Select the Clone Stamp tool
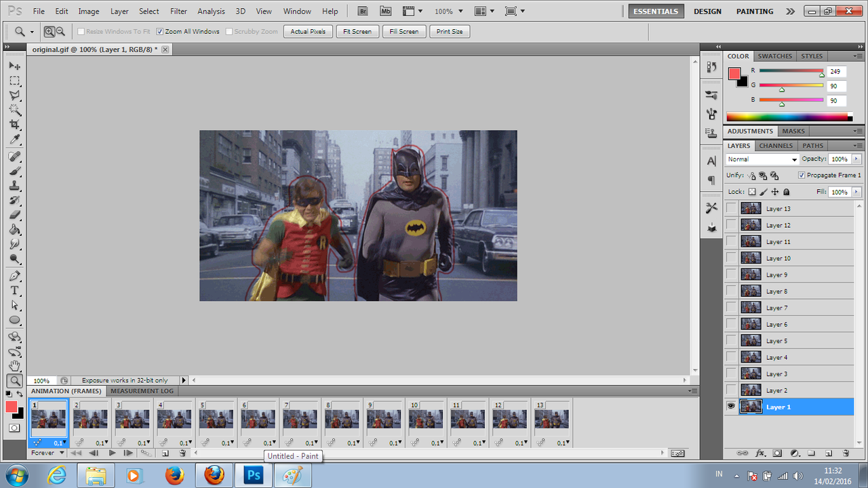Screen dimensions: 868x488 tap(14, 186)
